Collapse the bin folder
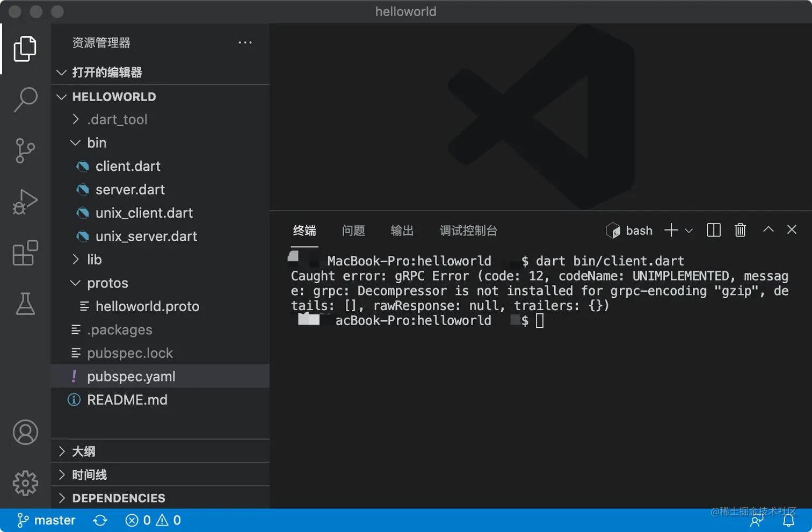The image size is (812, 532). [x=160, y=143]
